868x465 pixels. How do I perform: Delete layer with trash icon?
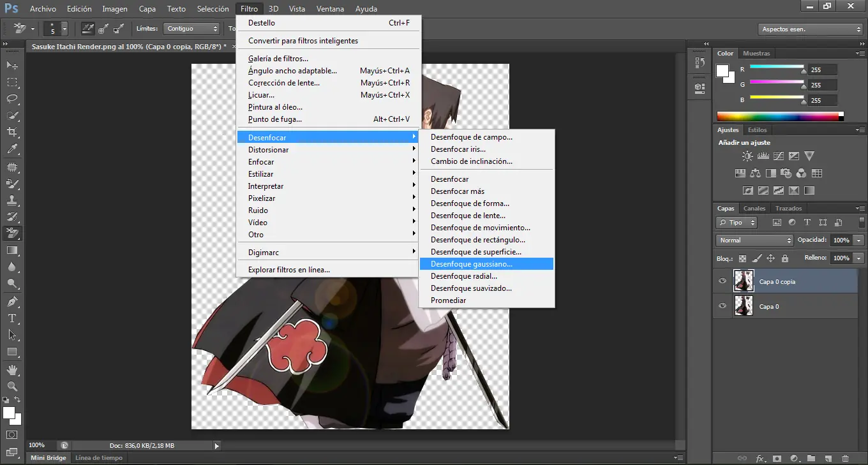845,458
